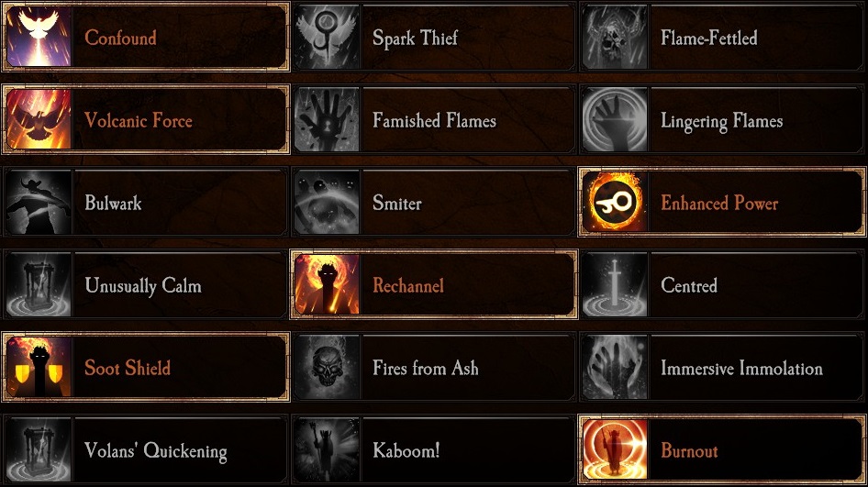
Task: Pick the Bulwark shadow figure icon
Action: (39, 202)
